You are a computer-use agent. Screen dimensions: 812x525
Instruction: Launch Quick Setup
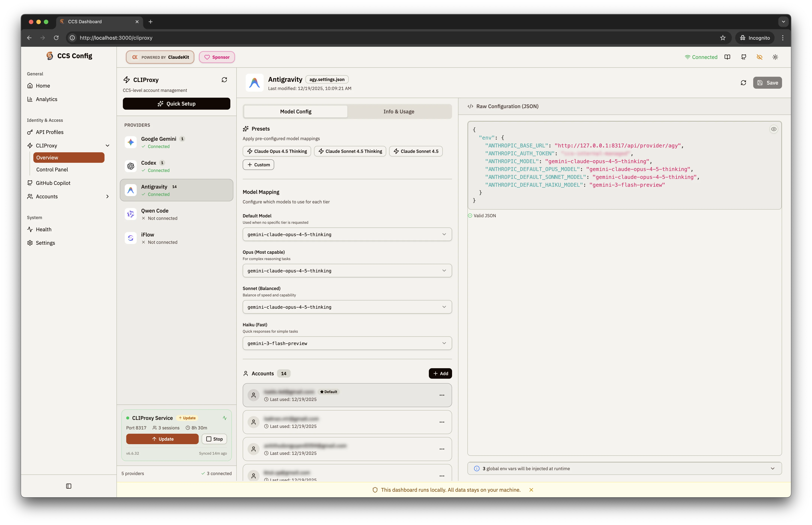click(176, 103)
